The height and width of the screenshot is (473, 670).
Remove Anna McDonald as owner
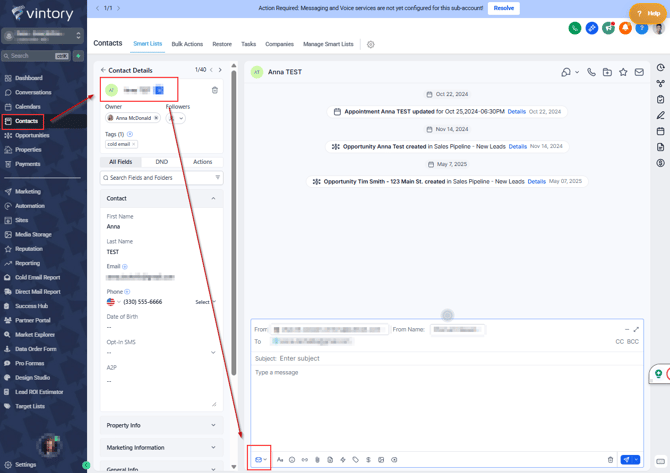pyautogui.click(x=156, y=118)
